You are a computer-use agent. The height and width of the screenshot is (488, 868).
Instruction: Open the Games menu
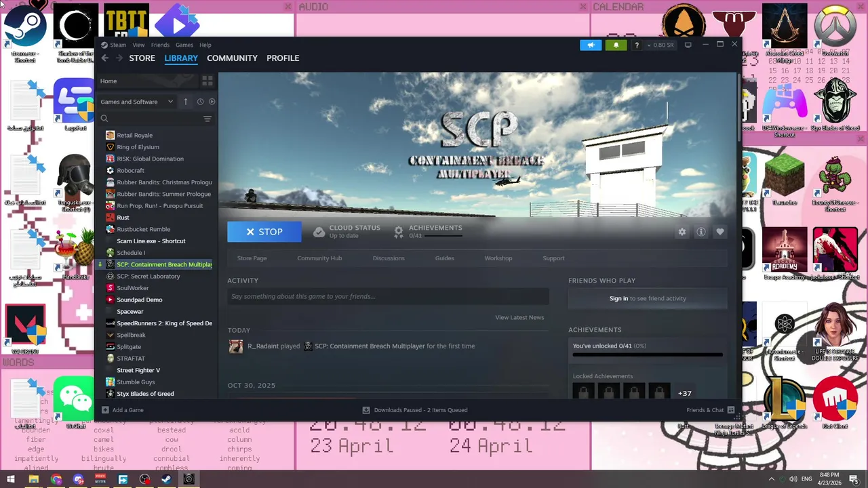pyautogui.click(x=184, y=45)
